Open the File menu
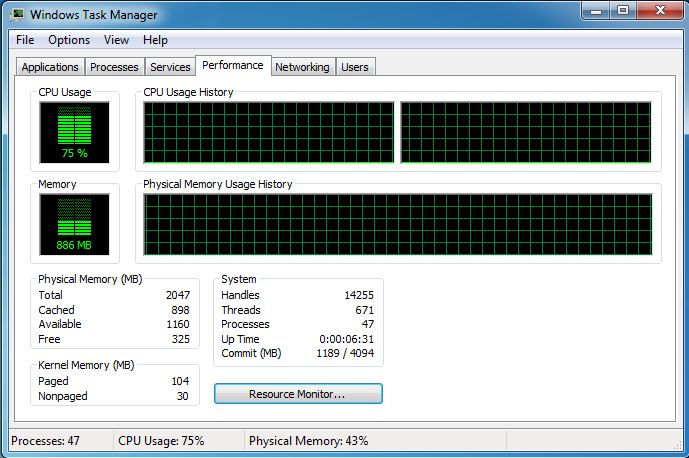 (25, 40)
